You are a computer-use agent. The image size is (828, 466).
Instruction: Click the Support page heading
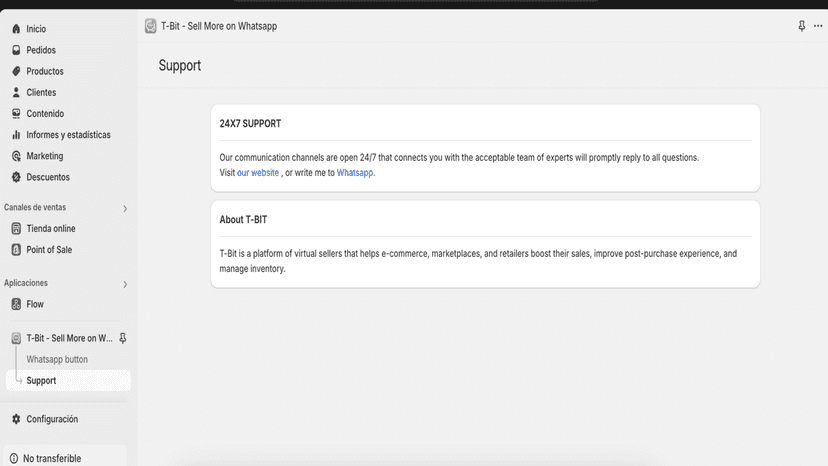click(x=180, y=66)
